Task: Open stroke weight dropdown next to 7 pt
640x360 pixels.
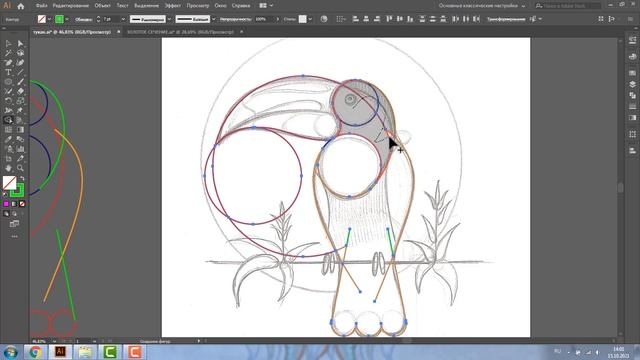Action: [123, 19]
